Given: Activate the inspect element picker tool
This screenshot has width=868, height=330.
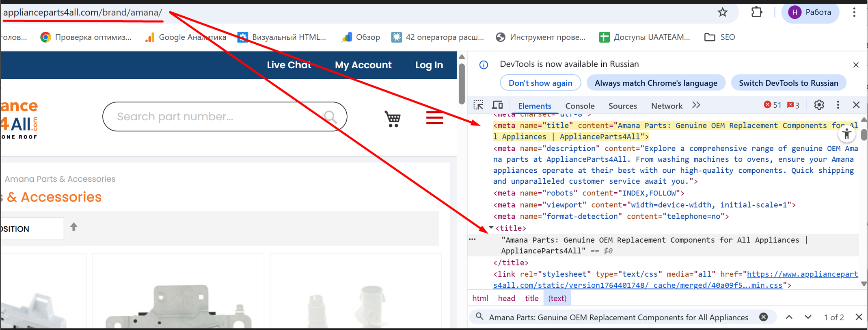Looking at the screenshot, I should coord(479,105).
